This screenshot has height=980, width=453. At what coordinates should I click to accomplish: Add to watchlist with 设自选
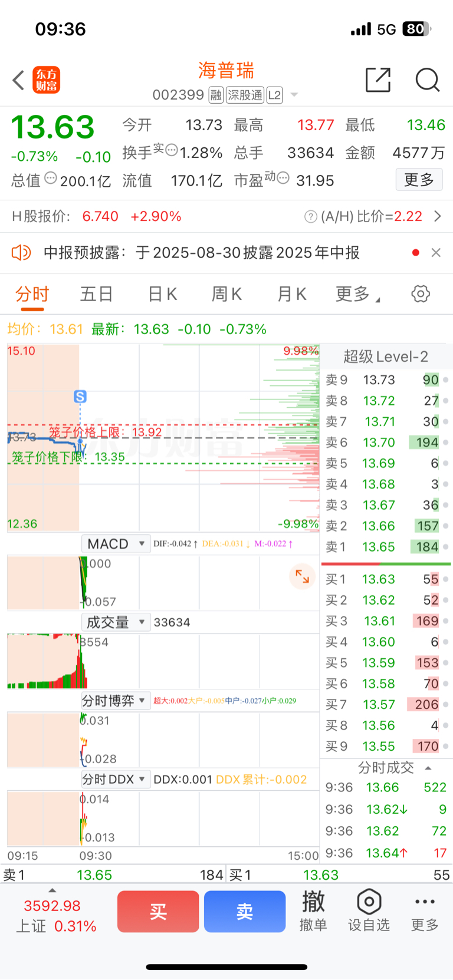point(369,911)
